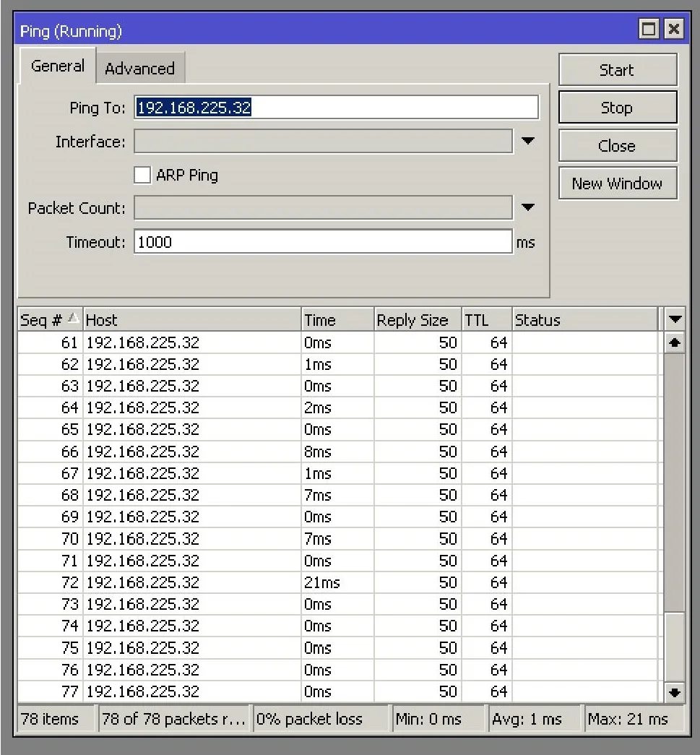
Task: Click the Ping To address field
Action: 336,108
